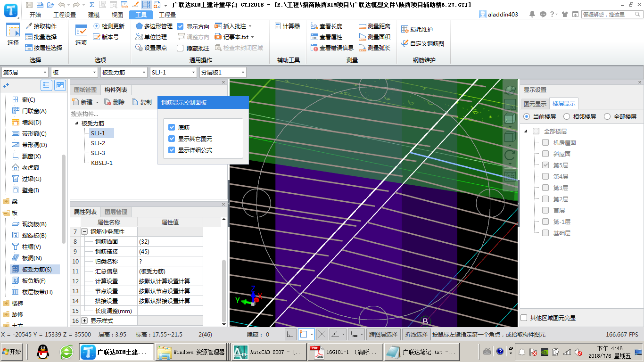Open the 计算器 calculator tool
The width and height of the screenshot is (644, 362).
(x=287, y=26)
